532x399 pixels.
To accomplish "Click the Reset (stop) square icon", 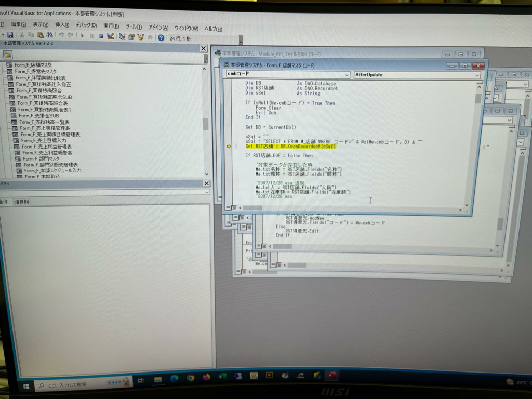I will coord(101,36).
